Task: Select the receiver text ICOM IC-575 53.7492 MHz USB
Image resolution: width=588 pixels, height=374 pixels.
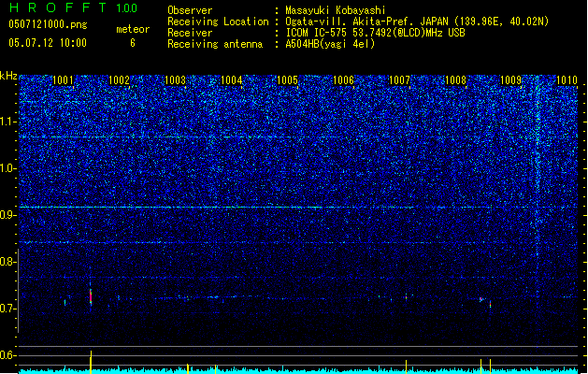Action: (375, 33)
